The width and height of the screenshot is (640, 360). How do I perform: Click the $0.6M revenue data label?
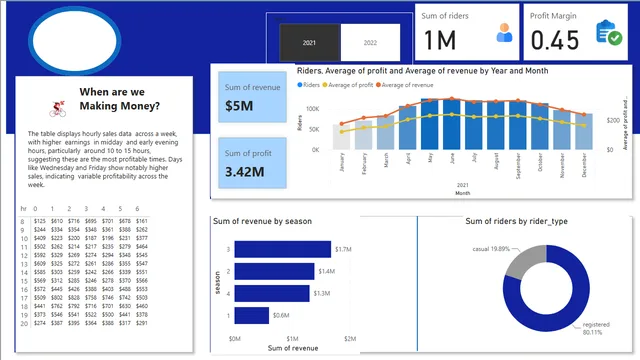(x=281, y=316)
